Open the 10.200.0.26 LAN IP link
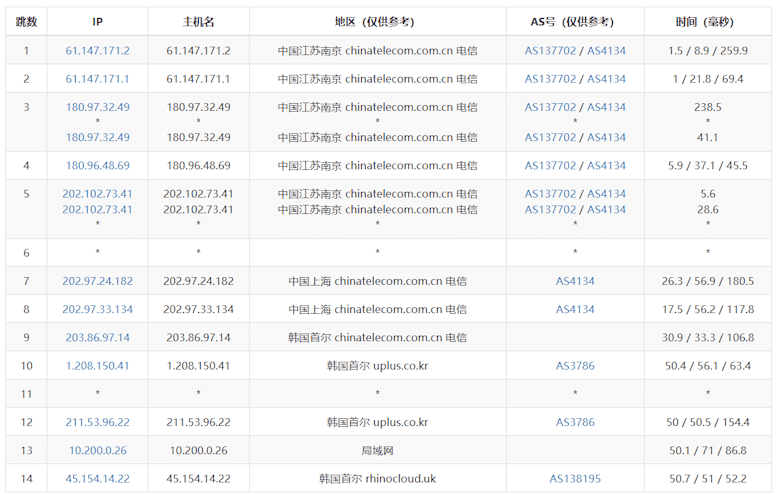This screenshot has width=780, height=495. pyautogui.click(x=97, y=450)
